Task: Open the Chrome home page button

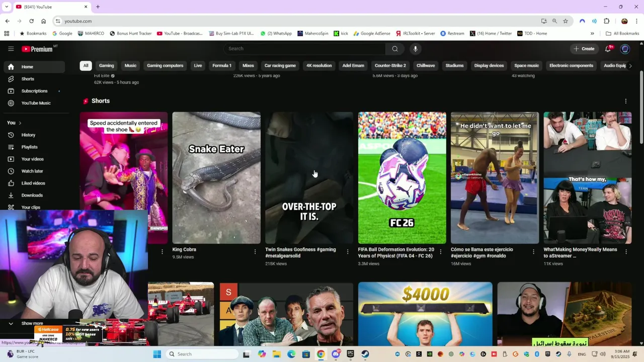Action: tap(43, 21)
